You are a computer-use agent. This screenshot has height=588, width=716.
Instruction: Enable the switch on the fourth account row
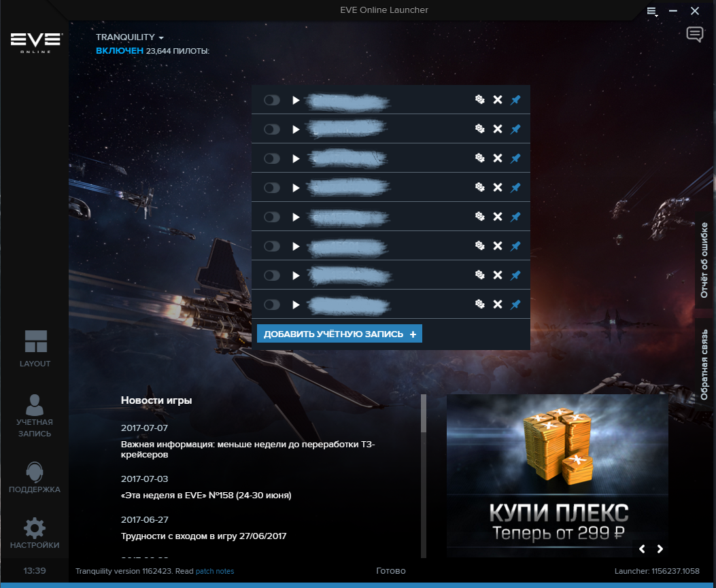click(x=272, y=188)
